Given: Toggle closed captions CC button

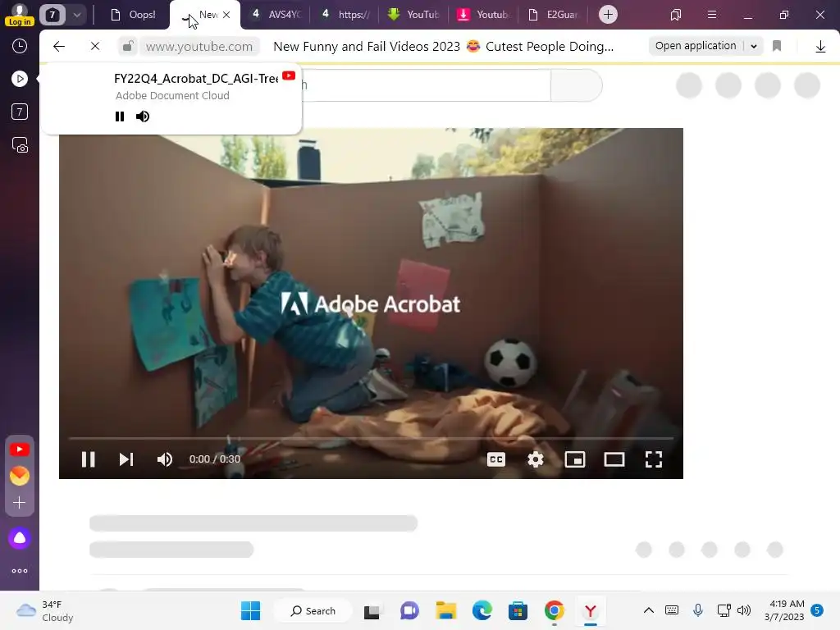Looking at the screenshot, I should [x=496, y=459].
